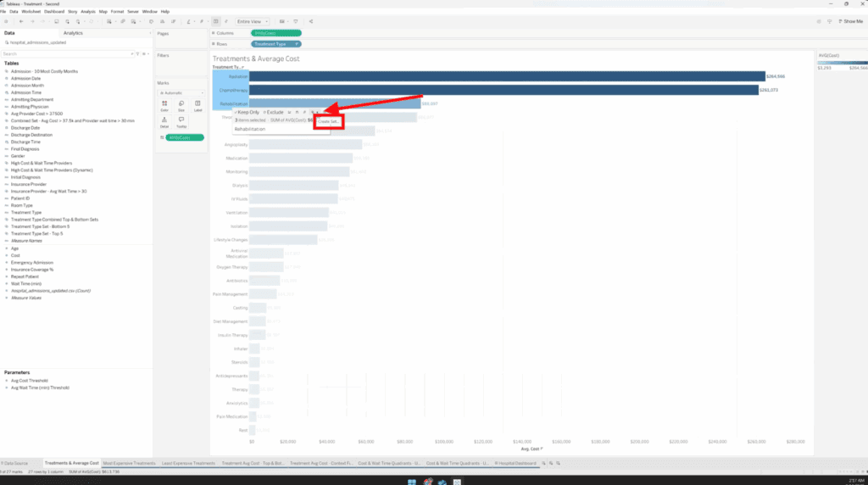Screen dimensions: 868x485
Task: Click the New Worksheet tab icon at bottom
Action: point(543,464)
